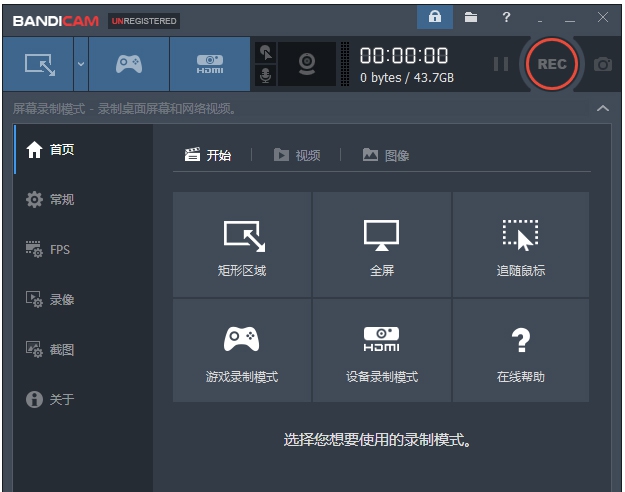
Task: Open the 在线帮助 tile
Action: click(x=521, y=350)
